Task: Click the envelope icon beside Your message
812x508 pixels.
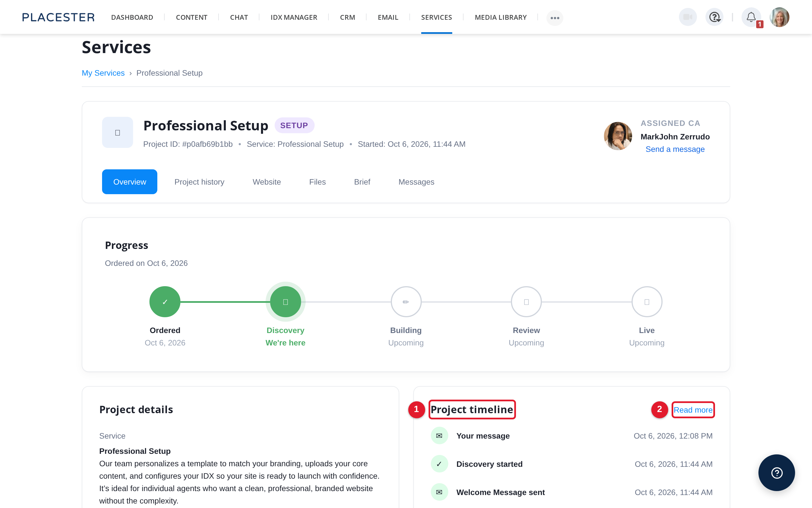Action: tap(439, 435)
